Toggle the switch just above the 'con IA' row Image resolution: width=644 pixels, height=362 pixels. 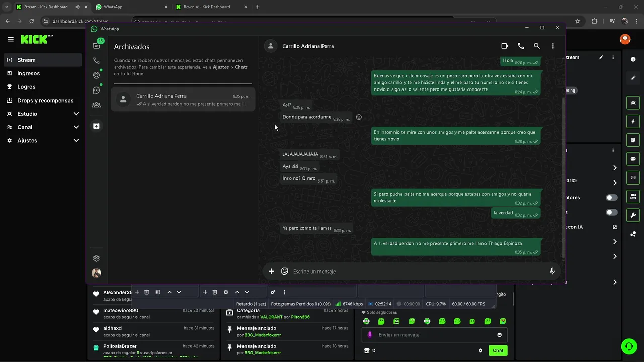click(x=611, y=212)
